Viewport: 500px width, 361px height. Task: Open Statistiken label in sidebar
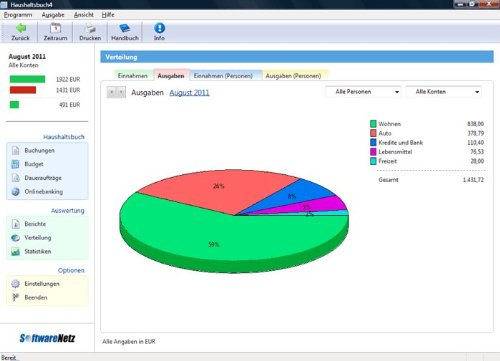click(38, 251)
